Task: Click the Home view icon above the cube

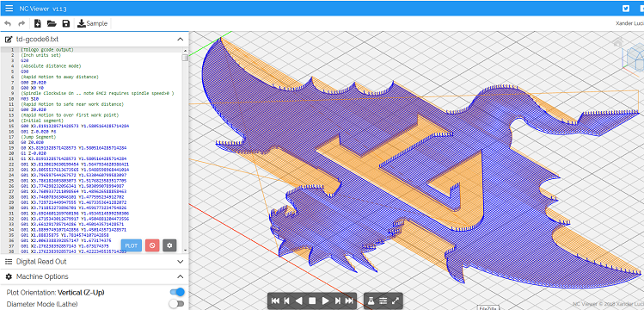Action: 617,41
